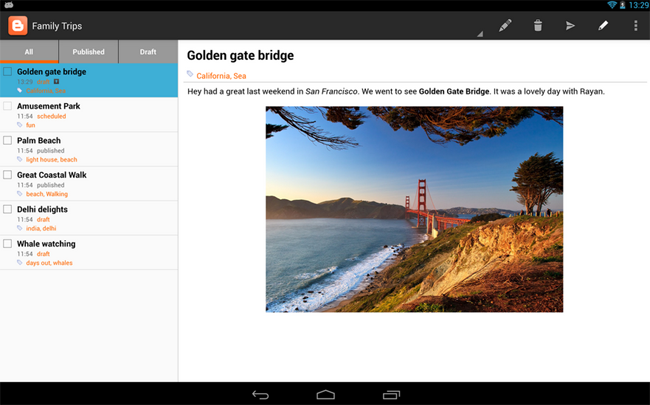Image resolution: width=650 pixels, height=405 pixels.
Task: Click the 'draft' status under Whale watching
Action: coord(43,254)
